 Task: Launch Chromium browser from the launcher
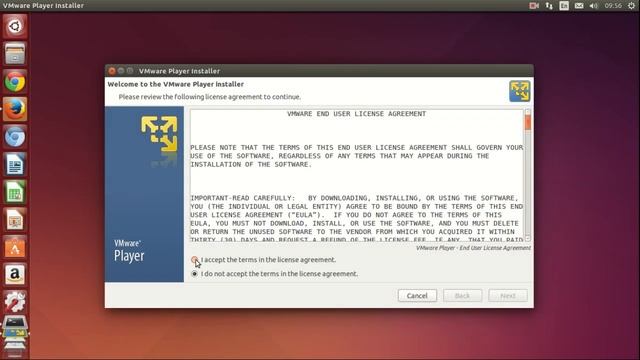click(x=15, y=137)
